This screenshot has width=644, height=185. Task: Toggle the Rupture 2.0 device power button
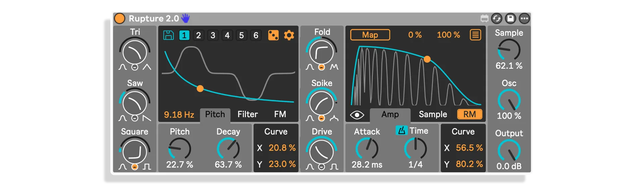tap(120, 18)
